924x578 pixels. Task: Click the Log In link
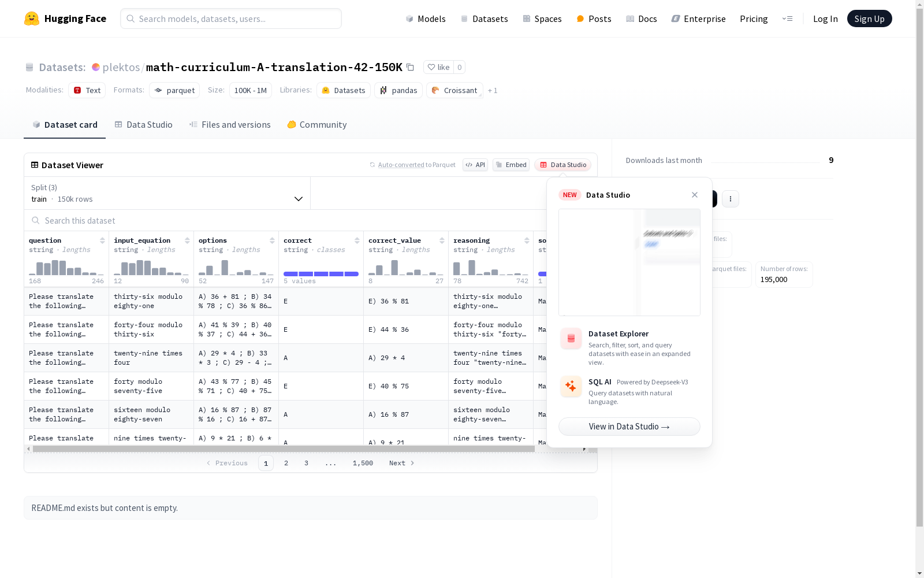pos(825,18)
